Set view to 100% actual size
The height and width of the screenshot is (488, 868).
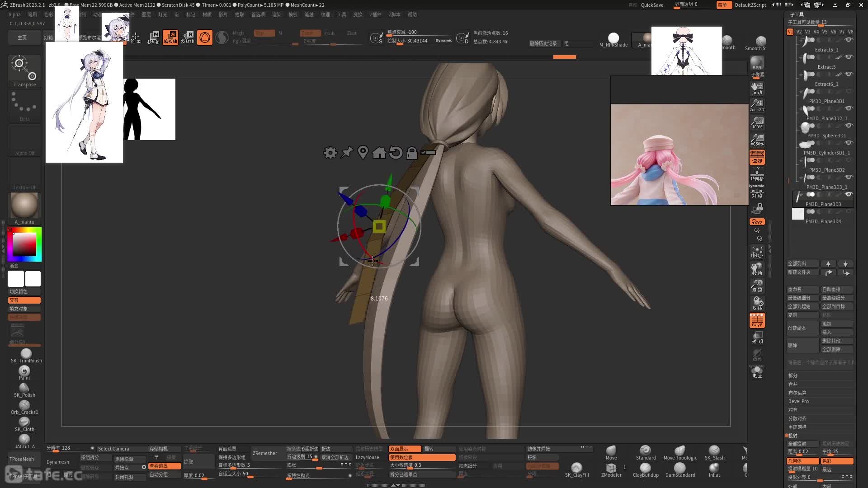click(757, 122)
